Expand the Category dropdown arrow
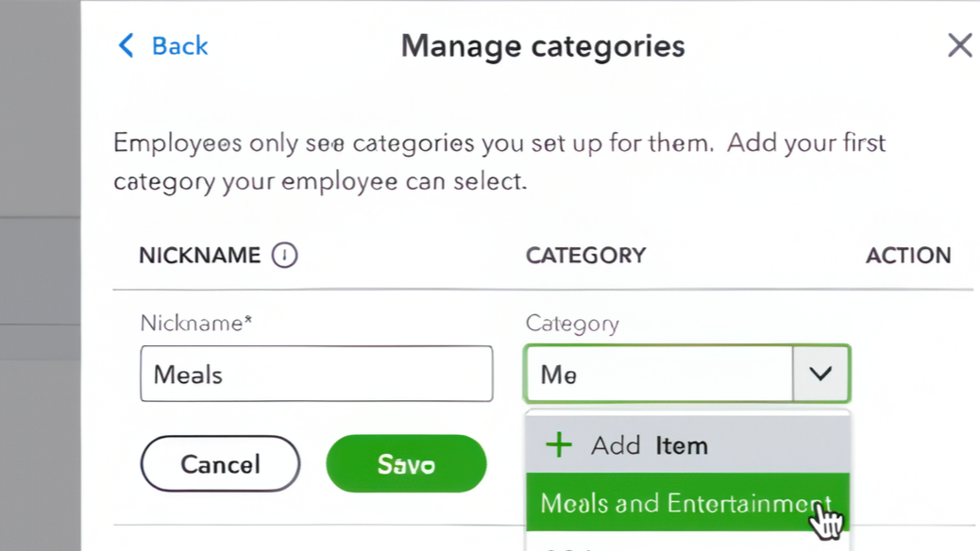Image resolution: width=980 pixels, height=551 pixels. 820,374
